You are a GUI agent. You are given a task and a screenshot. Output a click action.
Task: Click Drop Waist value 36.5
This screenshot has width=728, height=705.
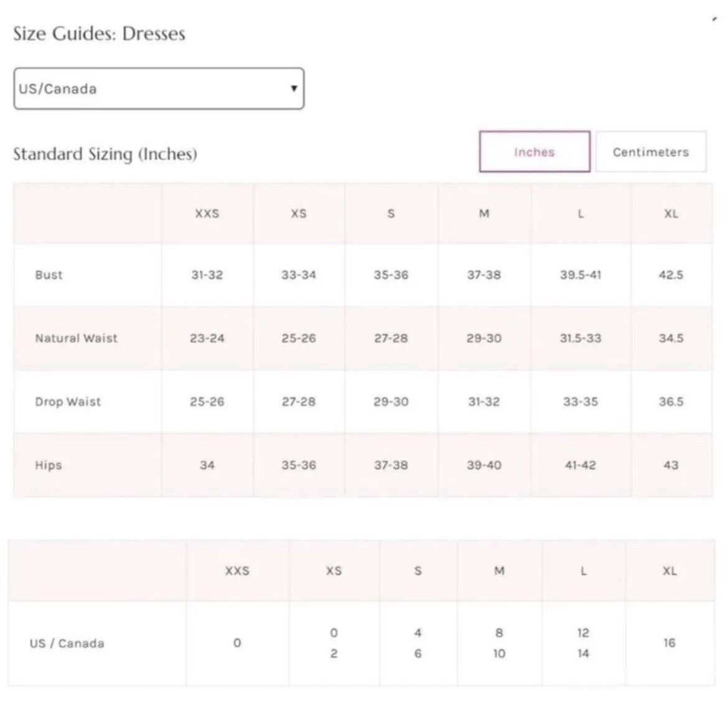(671, 402)
